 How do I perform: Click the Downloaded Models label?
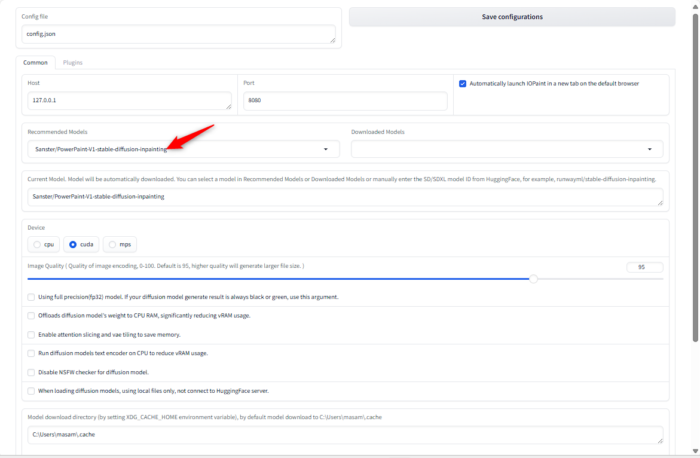point(378,132)
